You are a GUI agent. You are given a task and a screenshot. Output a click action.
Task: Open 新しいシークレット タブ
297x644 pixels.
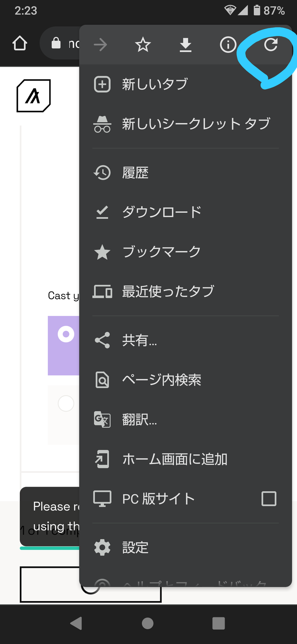pos(185,124)
